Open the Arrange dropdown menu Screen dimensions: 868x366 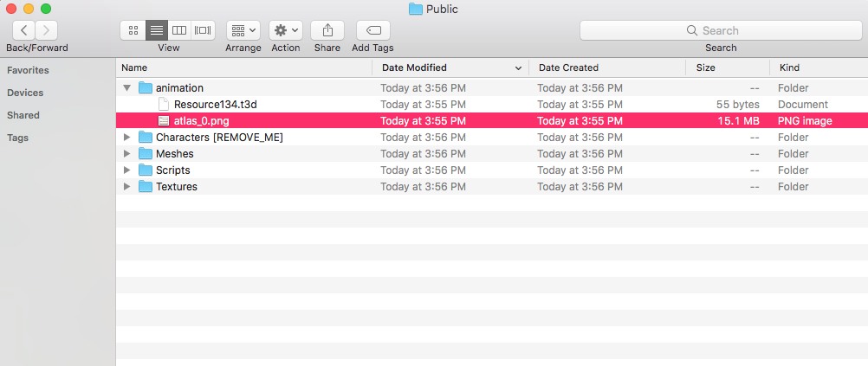tap(243, 30)
